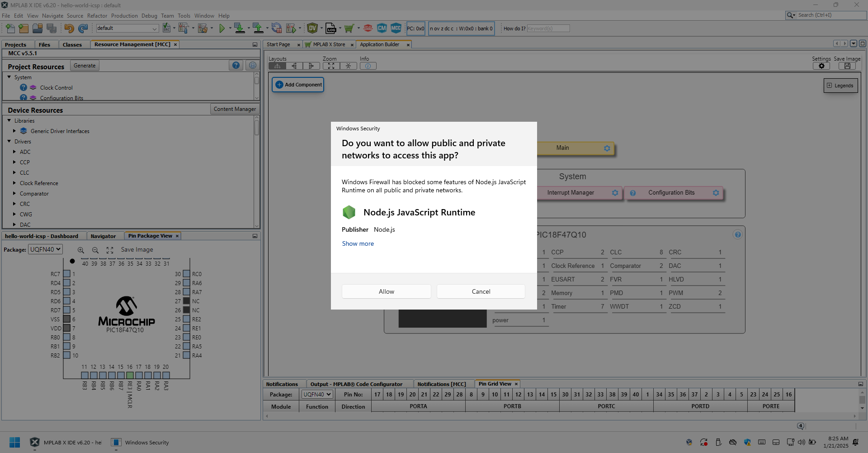Click the Debug Project icon

(x=291, y=29)
